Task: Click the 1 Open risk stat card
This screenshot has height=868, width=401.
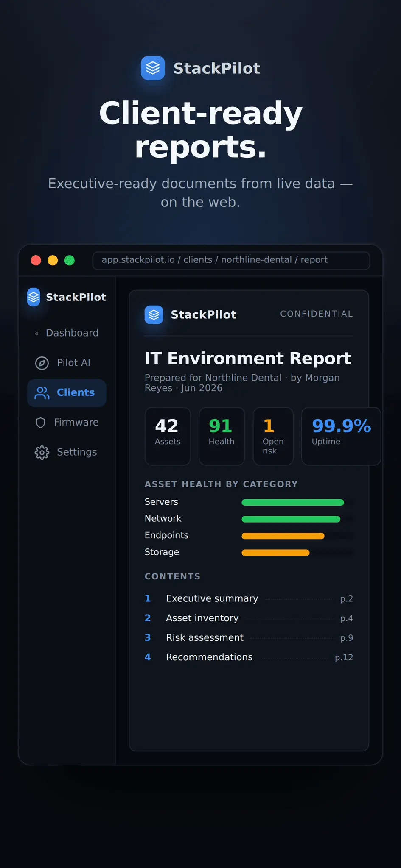Action: (273, 436)
